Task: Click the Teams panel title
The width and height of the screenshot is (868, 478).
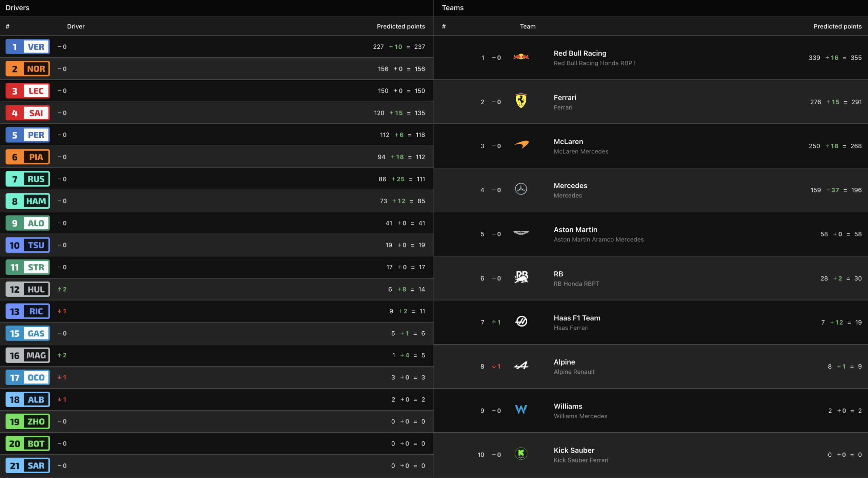Action: click(453, 8)
